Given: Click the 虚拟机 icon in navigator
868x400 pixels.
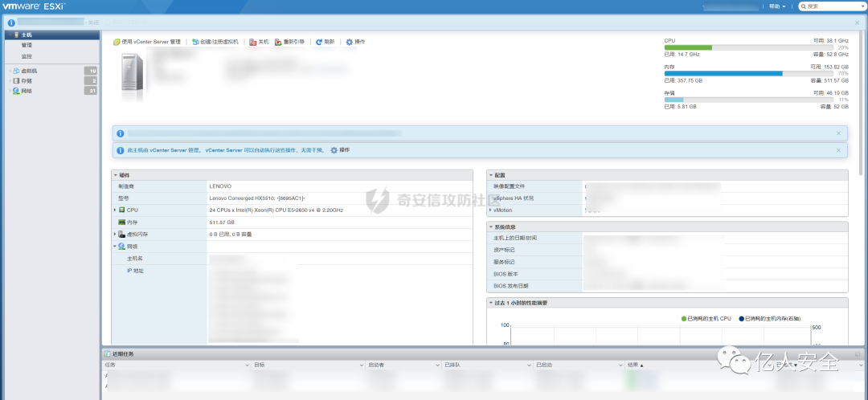Looking at the screenshot, I should pos(16,71).
